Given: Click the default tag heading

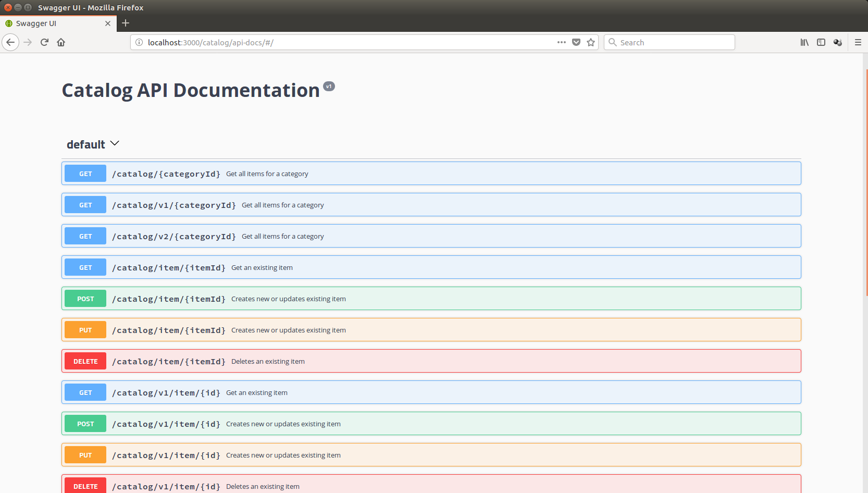Looking at the screenshot, I should [x=86, y=144].
